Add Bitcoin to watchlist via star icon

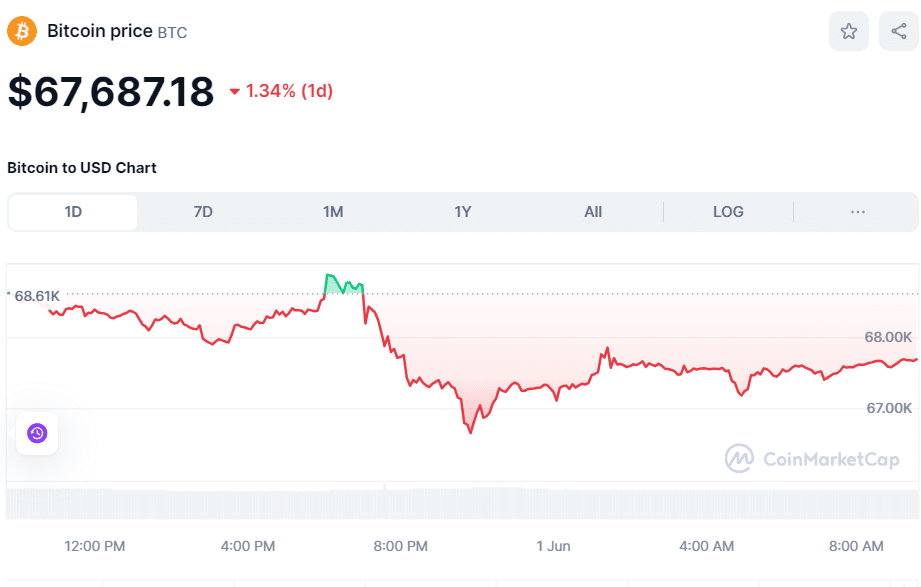[x=848, y=31]
